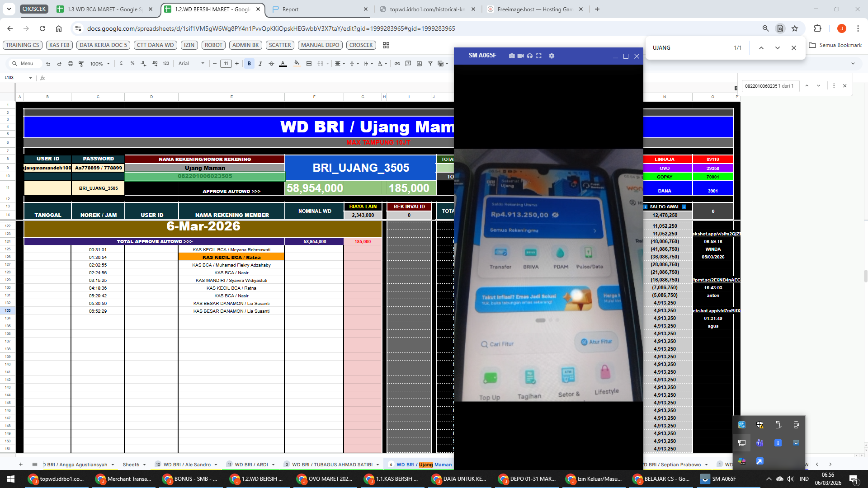Screen dimensions: 868x488
Task: Switch to WD BRI / ARDI sheet tab
Action: coord(251,465)
